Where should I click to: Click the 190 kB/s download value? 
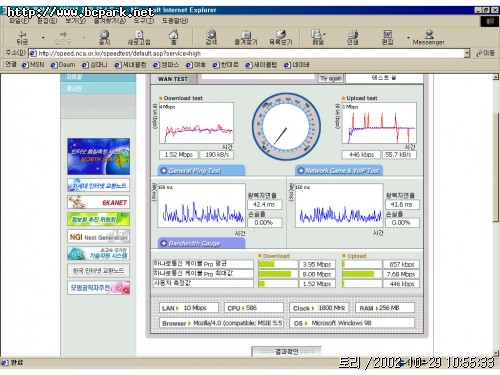click(217, 155)
